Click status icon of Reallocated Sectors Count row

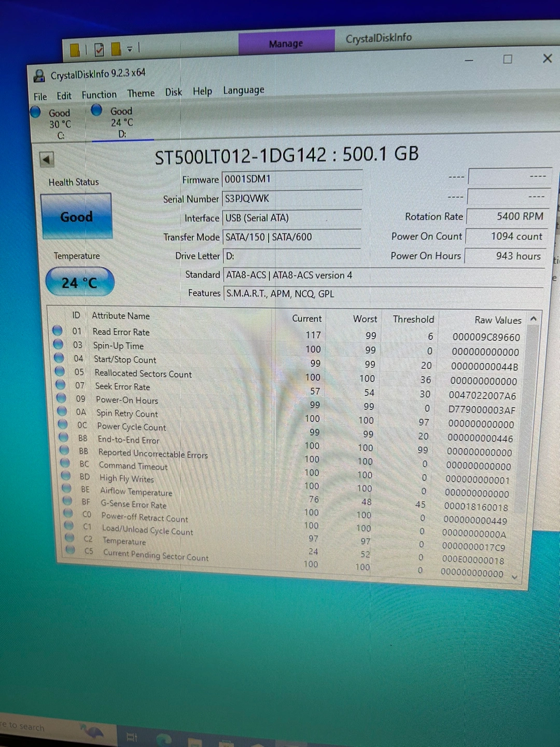coord(60,371)
